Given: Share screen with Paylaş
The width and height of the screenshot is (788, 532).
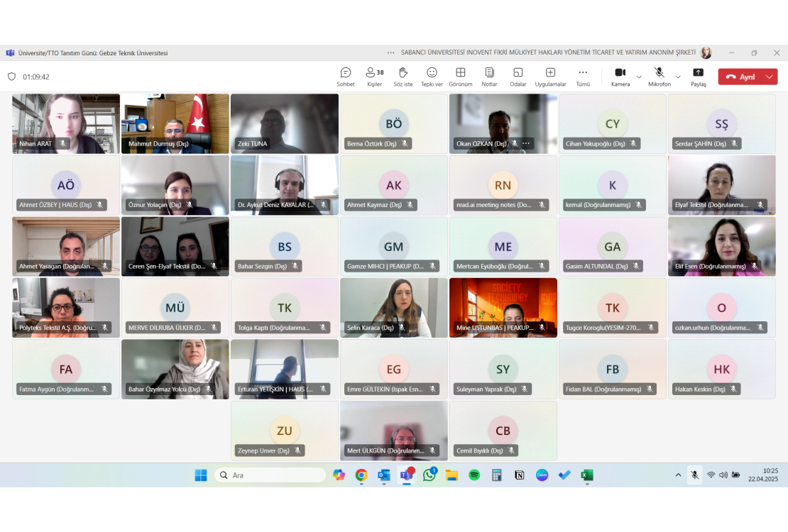Looking at the screenshot, I should pos(699,76).
